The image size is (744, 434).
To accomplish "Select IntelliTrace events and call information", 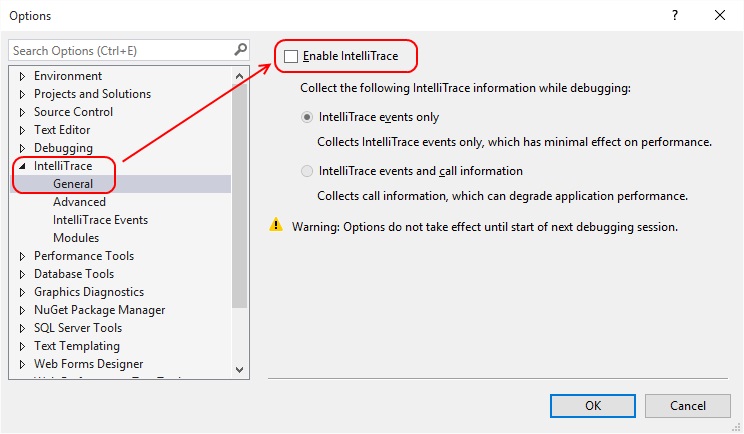I will click(307, 171).
